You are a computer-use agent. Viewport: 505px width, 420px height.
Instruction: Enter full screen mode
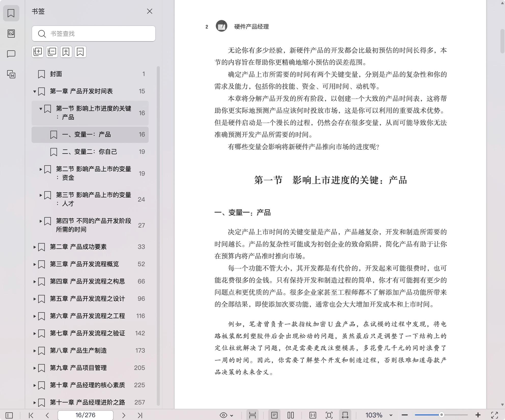coord(495,415)
